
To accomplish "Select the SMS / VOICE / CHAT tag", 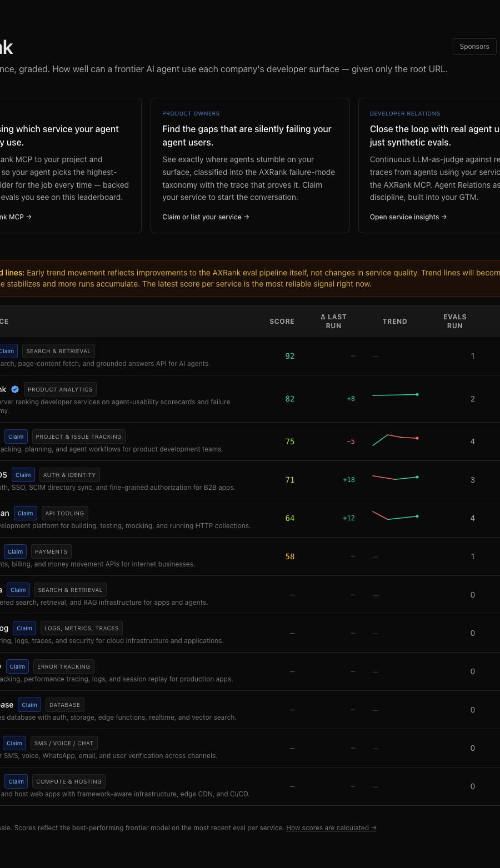I will click(64, 743).
